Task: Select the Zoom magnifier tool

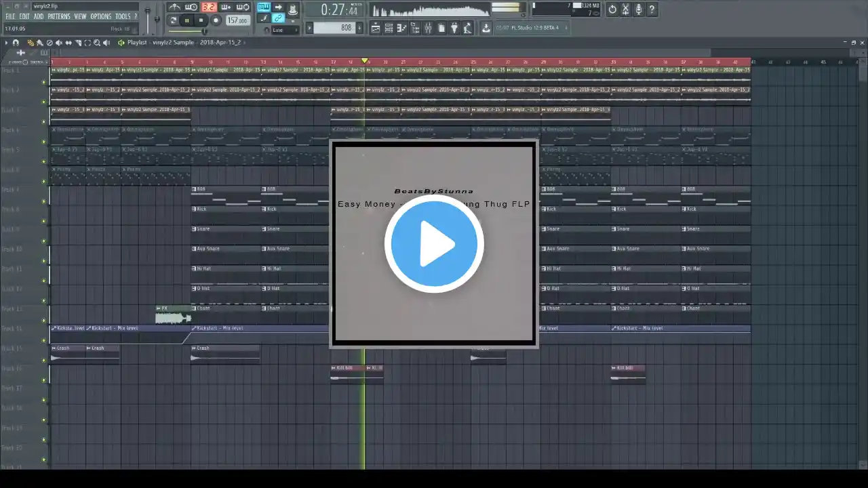Action: coord(97,43)
